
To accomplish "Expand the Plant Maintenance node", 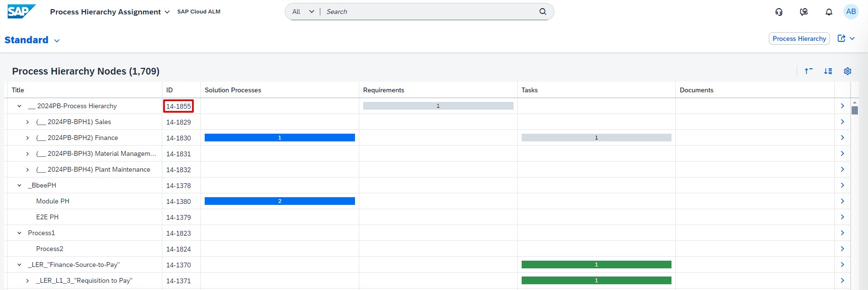I will pos(27,170).
